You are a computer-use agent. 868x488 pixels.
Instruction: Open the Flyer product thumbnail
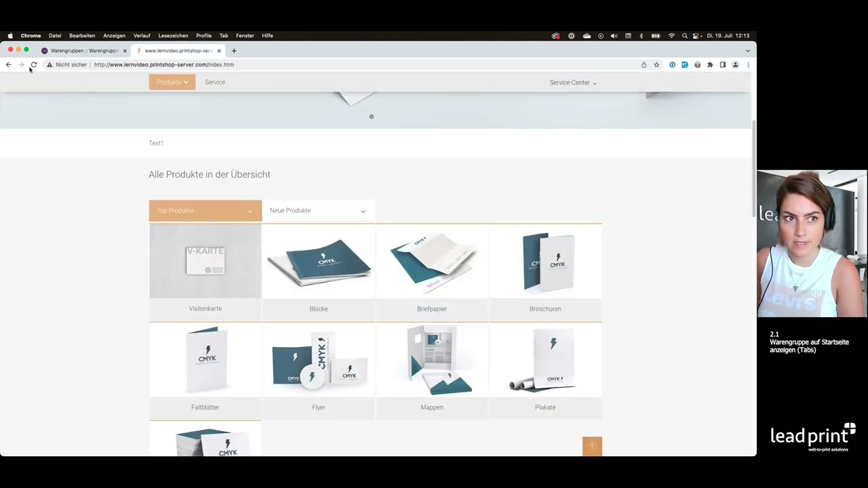(319, 360)
